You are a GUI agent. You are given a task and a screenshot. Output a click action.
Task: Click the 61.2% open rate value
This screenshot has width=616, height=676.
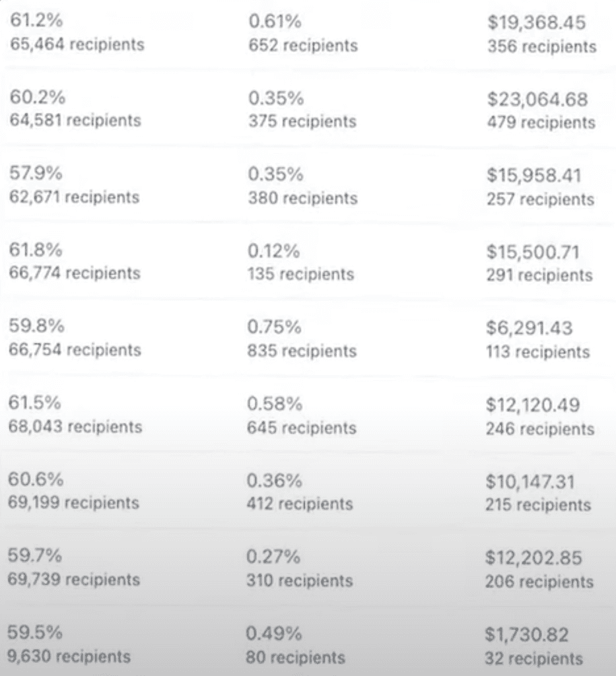click(36, 20)
